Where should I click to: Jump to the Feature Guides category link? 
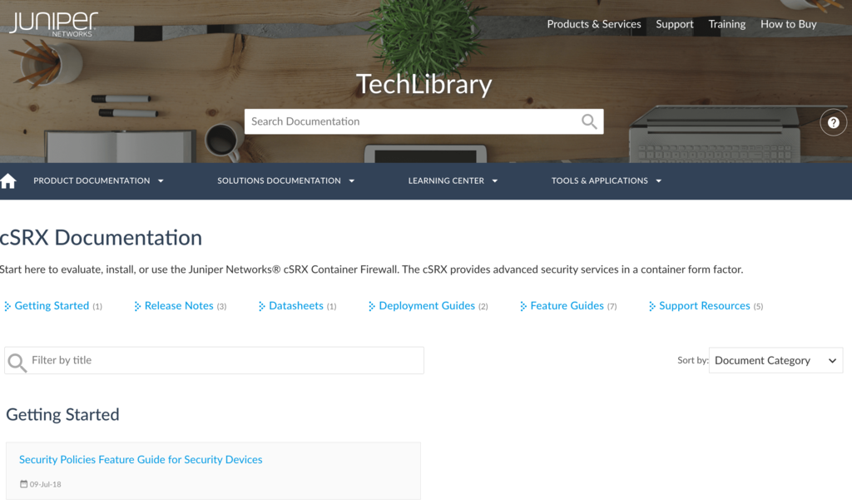click(x=567, y=306)
